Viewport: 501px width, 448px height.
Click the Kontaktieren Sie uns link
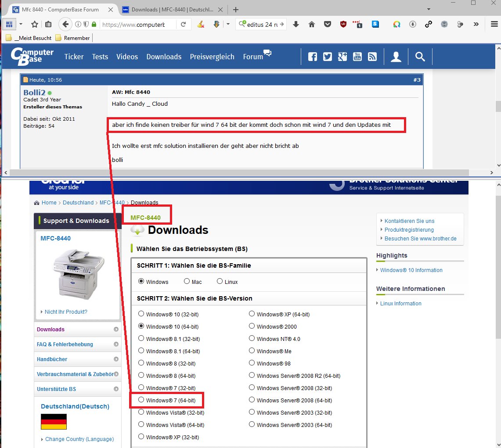(x=409, y=221)
